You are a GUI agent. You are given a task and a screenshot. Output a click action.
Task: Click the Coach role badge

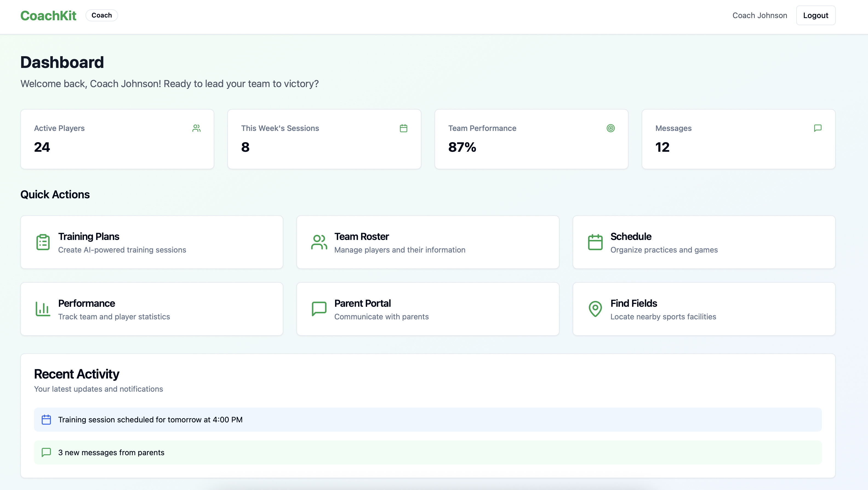101,16
